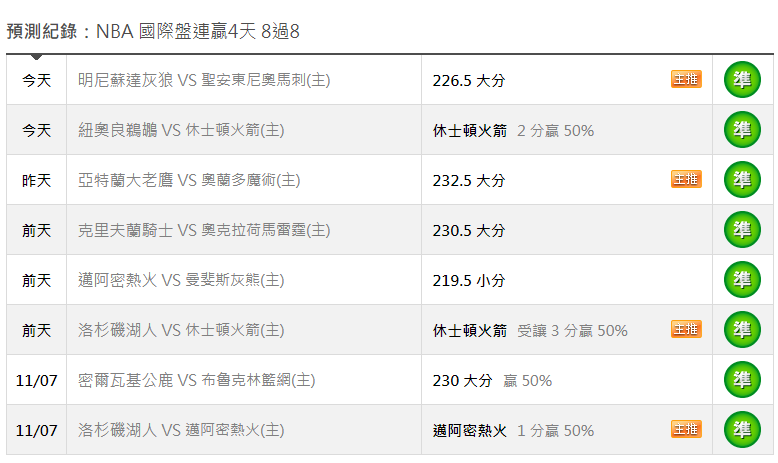
Task: Click the 主推 badge on 邁阿密熱火 1 分 row
Action: tap(686, 429)
